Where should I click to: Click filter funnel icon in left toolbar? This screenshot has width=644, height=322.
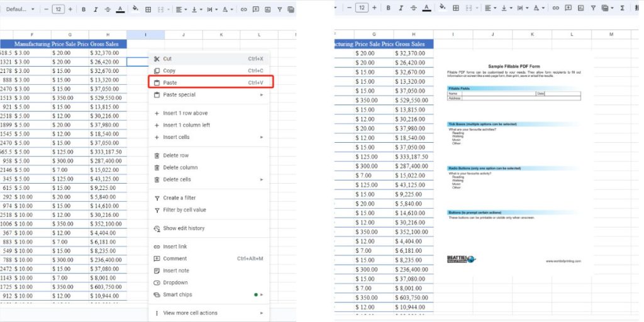tap(280, 9)
